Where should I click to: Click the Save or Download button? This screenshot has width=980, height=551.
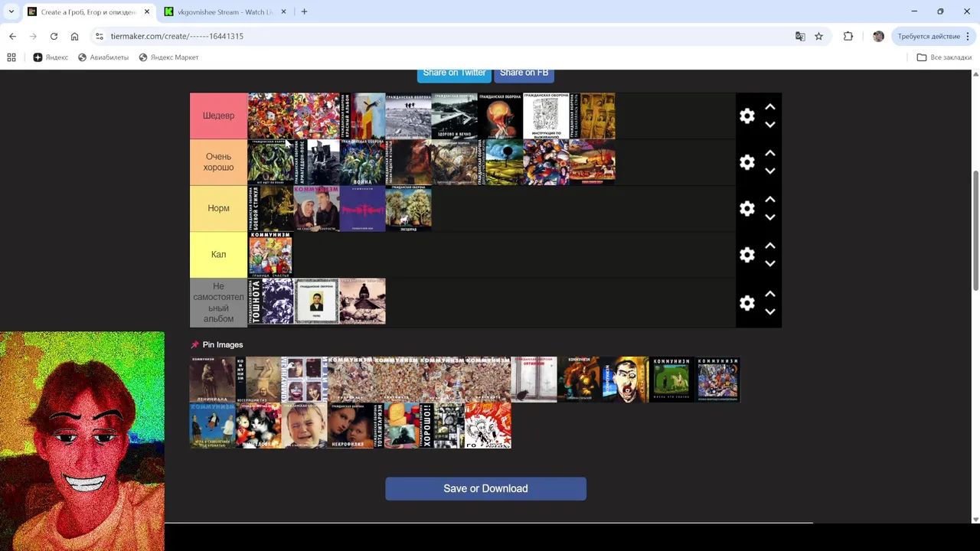pyautogui.click(x=485, y=488)
